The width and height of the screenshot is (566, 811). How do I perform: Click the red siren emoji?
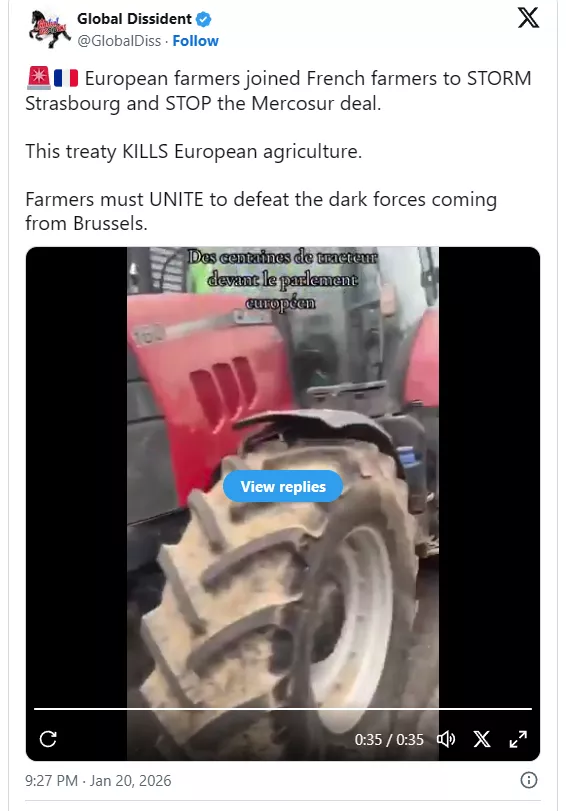[38, 78]
